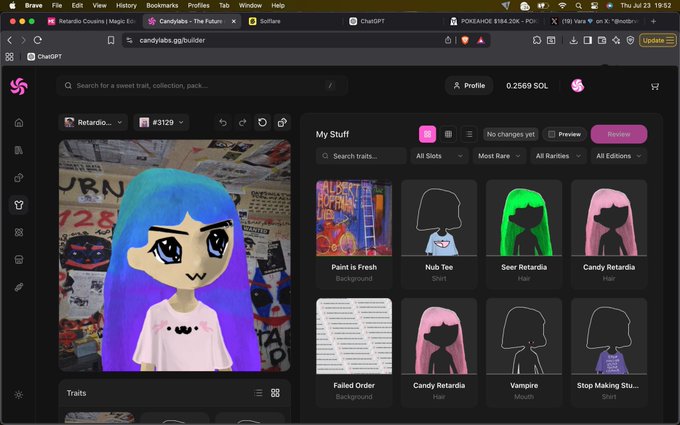Open the browser downloads icon
The width and height of the screenshot is (680, 425).
click(x=573, y=40)
